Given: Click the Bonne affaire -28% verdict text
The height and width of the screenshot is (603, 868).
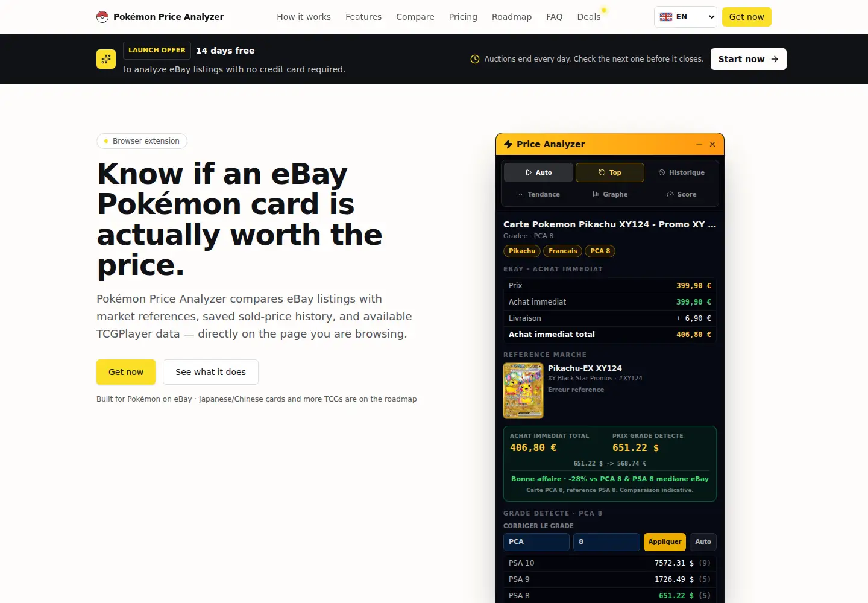Looking at the screenshot, I should click(610, 479).
